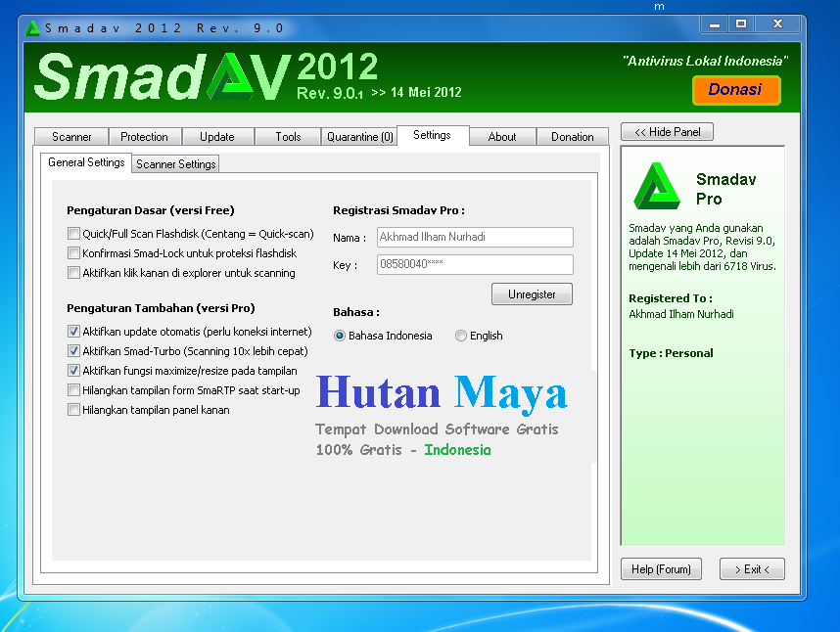
Task: Disable Aktifkan fungsi maximize/resize checkbox
Action: [x=74, y=371]
